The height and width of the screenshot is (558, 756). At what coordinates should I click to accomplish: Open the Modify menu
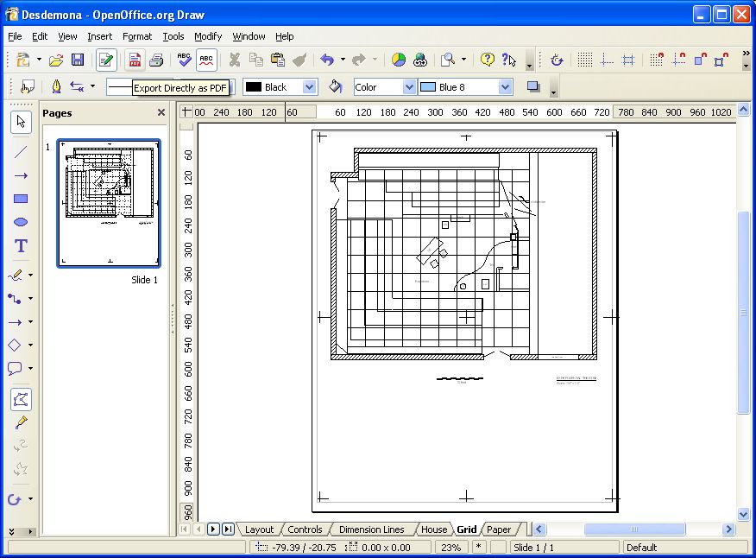pyautogui.click(x=207, y=36)
